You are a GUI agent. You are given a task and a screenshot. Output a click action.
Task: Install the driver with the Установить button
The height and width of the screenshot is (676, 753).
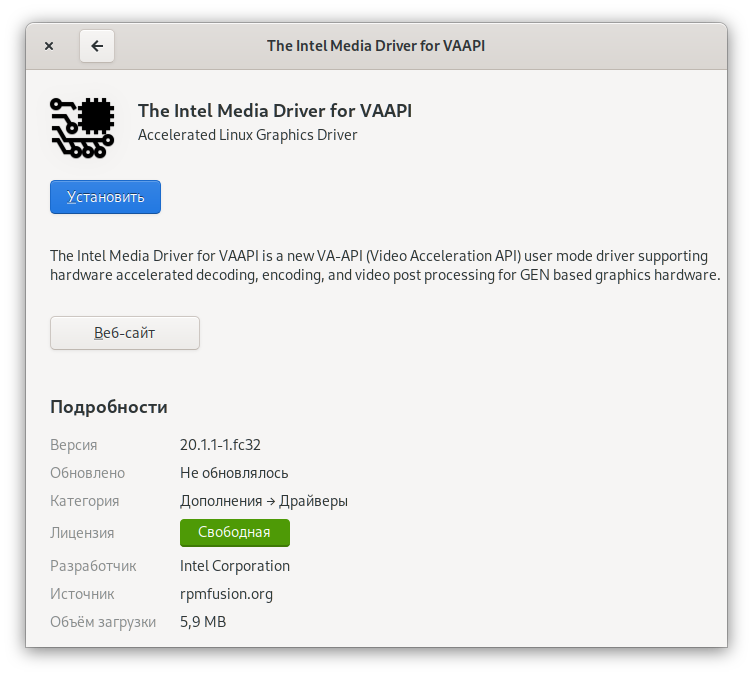105,197
